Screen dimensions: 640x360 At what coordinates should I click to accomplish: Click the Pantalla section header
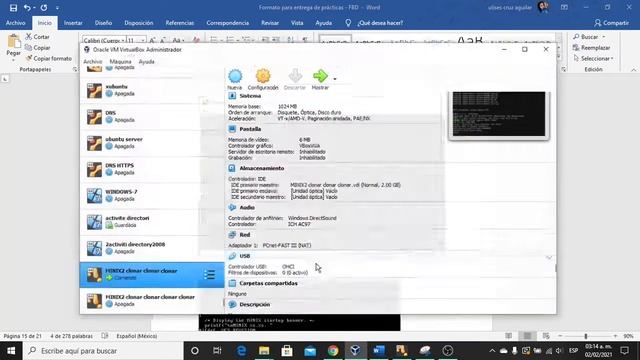click(x=250, y=129)
